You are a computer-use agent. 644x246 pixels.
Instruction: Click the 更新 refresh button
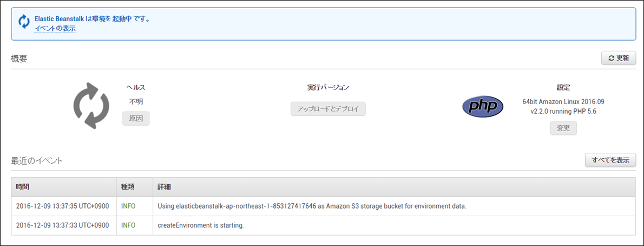(619, 58)
